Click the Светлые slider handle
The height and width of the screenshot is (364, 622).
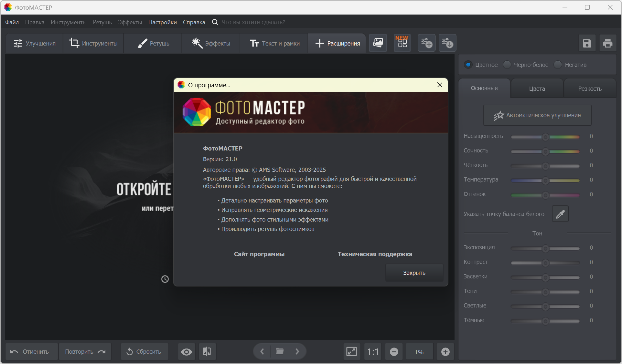coord(545,307)
